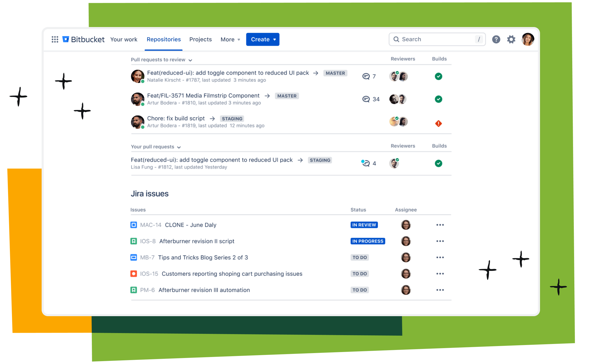Screen dimensions: 591x364
Task: Click the green build success icon on Feat(reduced-ui)
Action: tap(438, 76)
